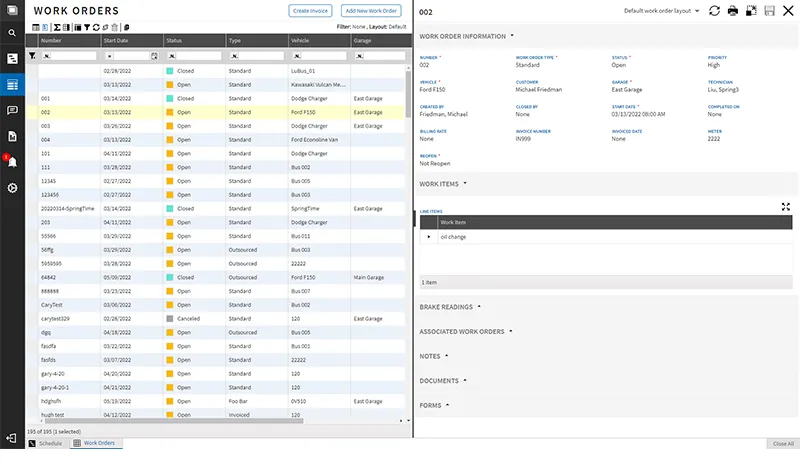This screenshot has height=469, width=800.
Task: Open settings gear in left sidebar
Action: click(x=12, y=188)
